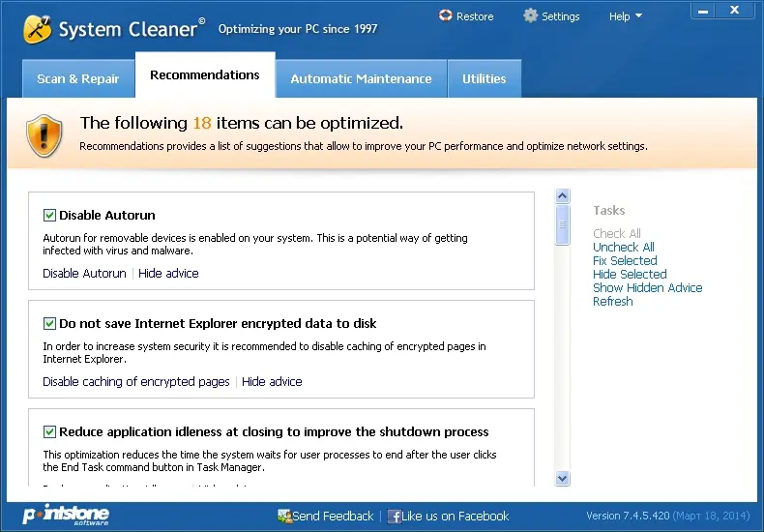Hide advice for Internet Explorer encrypted data
Screen dimensions: 764x532
(x=272, y=381)
